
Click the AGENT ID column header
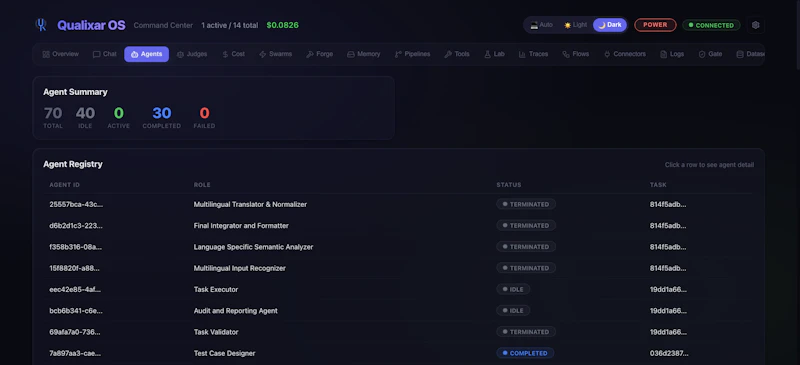pos(64,185)
